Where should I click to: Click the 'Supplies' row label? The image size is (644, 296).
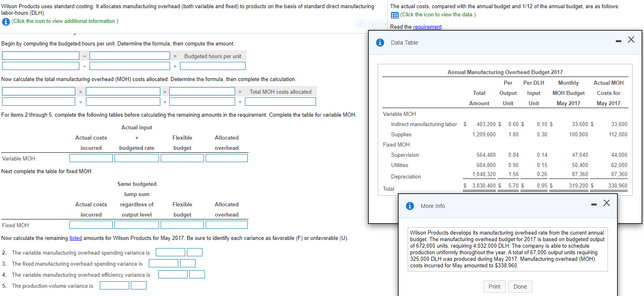[401, 134]
